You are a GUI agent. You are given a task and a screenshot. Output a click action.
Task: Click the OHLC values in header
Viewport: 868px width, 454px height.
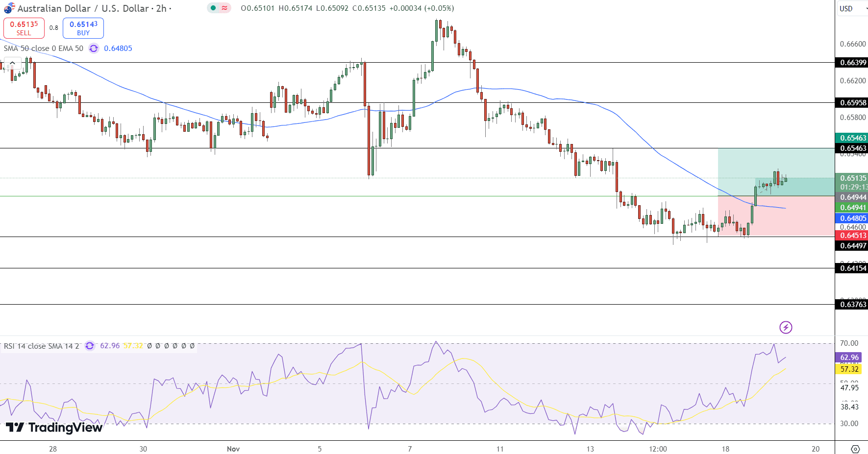347,8
